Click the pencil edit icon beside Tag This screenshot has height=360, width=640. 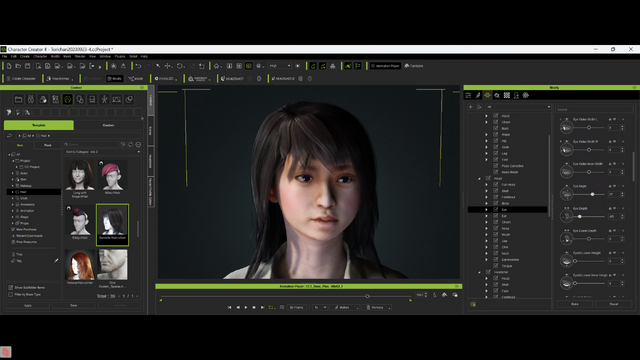point(56,260)
